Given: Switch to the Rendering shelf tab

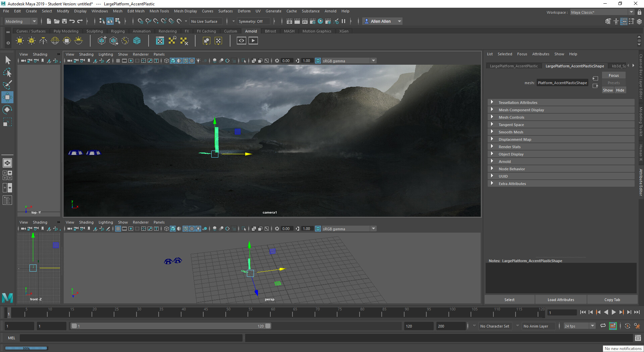Looking at the screenshot, I should click(167, 31).
